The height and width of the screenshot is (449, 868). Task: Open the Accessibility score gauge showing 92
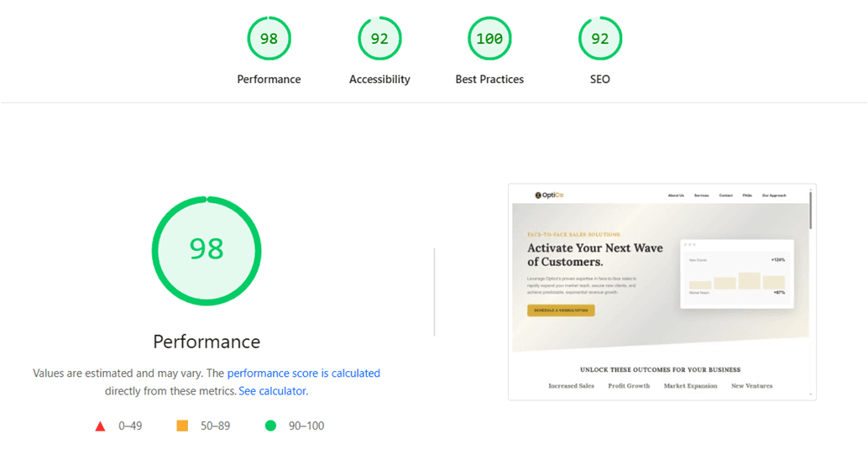point(379,39)
